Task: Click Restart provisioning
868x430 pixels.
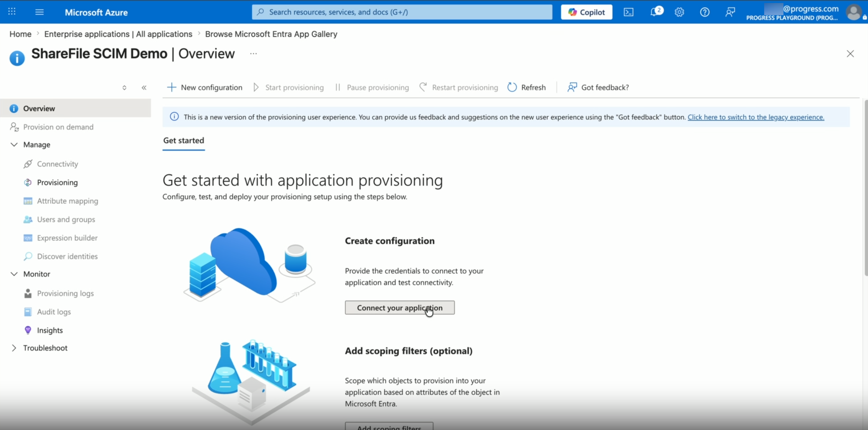Action: click(x=459, y=87)
